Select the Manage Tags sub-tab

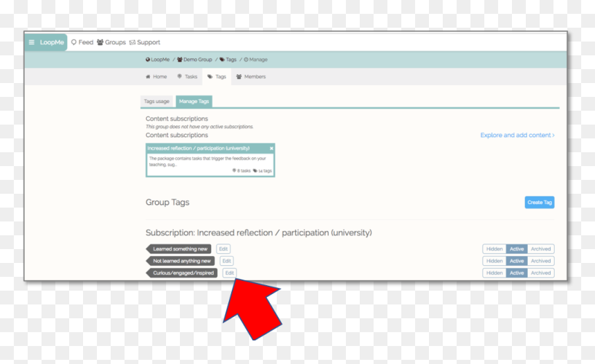tap(194, 101)
